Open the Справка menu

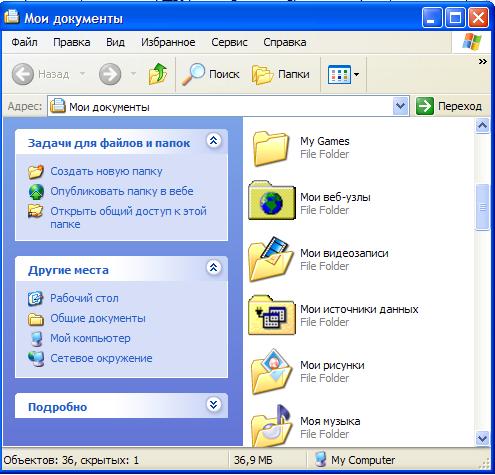tap(285, 42)
